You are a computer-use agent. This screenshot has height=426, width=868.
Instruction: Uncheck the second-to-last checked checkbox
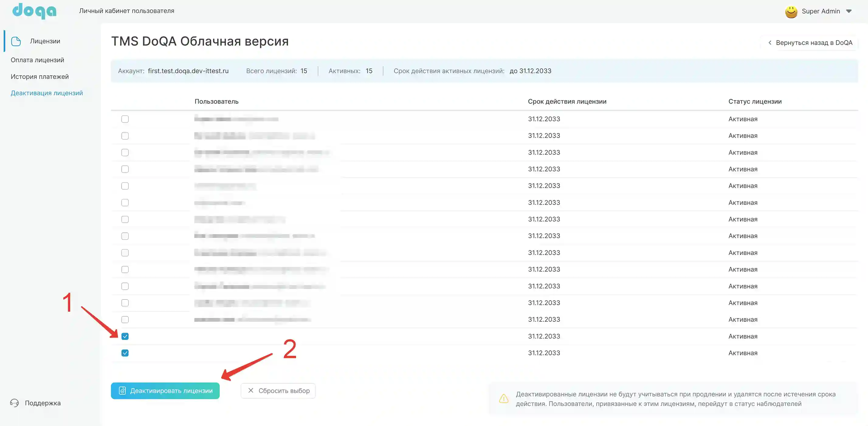pos(125,336)
